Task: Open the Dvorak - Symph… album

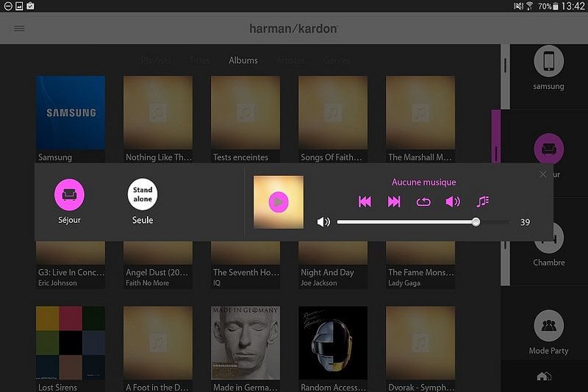Action: pos(420,349)
